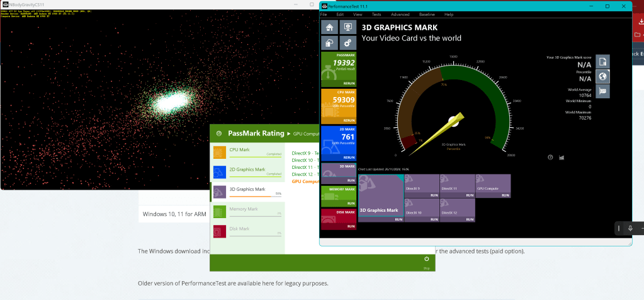Click the Disk Mark red icon in list

[x=220, y=231]
